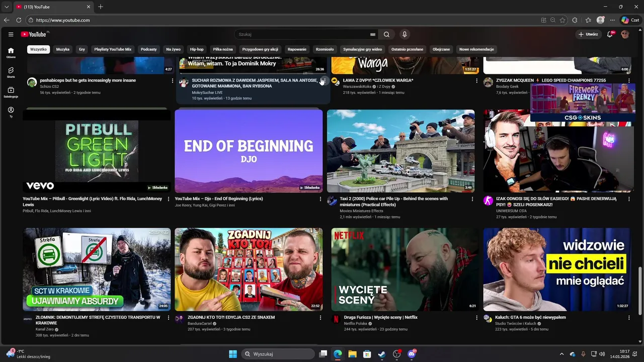
Task: Open Shorts in the sidebar
Action: [x=11, y=72]
